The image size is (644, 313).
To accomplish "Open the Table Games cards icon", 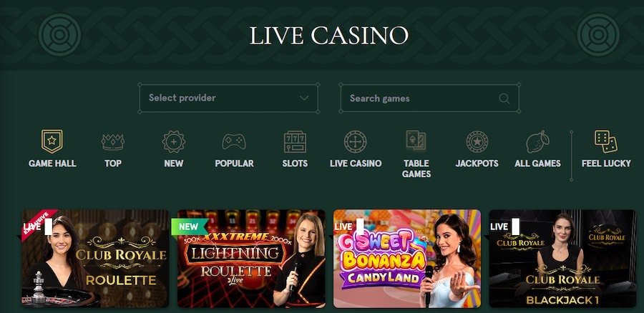I will coord(416,141).
